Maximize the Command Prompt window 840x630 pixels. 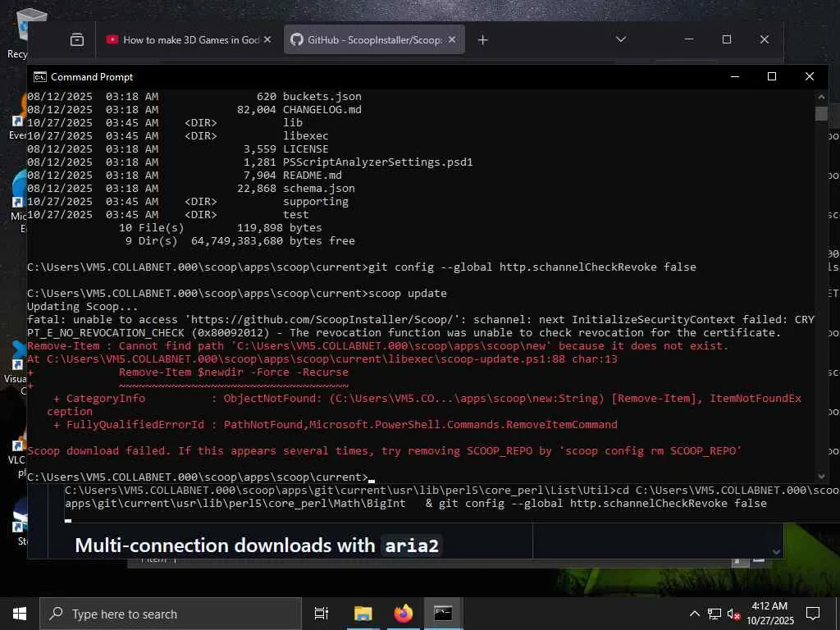[771, 76]
